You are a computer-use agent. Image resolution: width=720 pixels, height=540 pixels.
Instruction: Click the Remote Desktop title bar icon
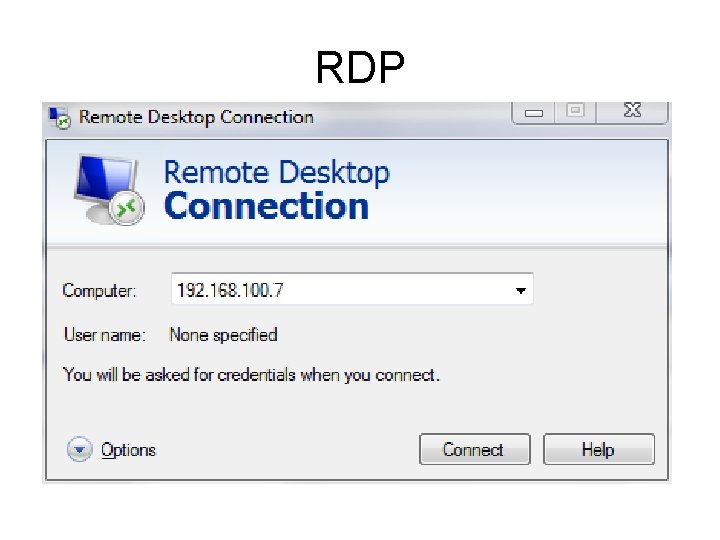coord(60,118)
